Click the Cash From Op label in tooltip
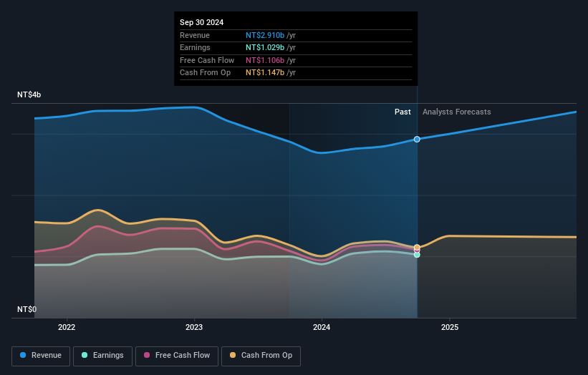This screenshot has width=588, height=375. click(205, 73)
